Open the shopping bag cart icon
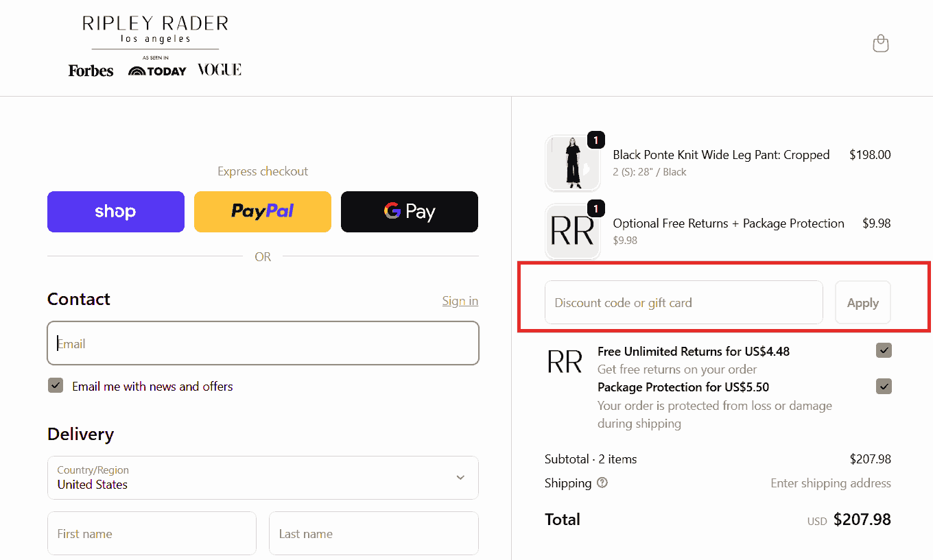The image size is (933, 560). 880,44
